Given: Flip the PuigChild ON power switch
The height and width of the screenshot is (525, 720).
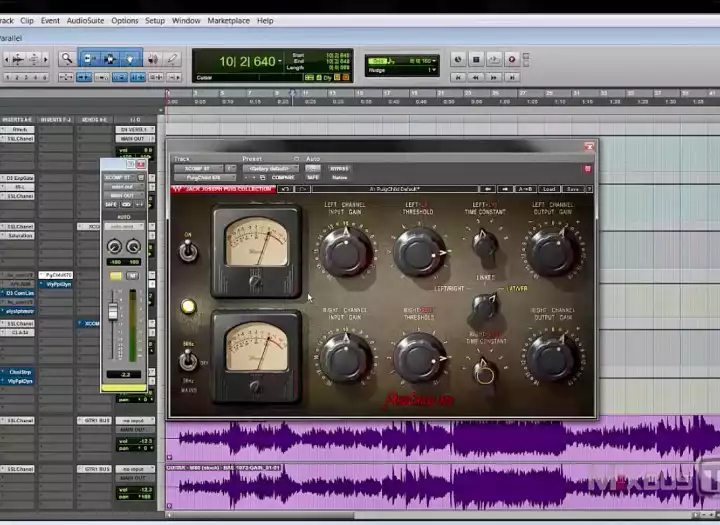Looking at the screenshot, I should point(188,250).
